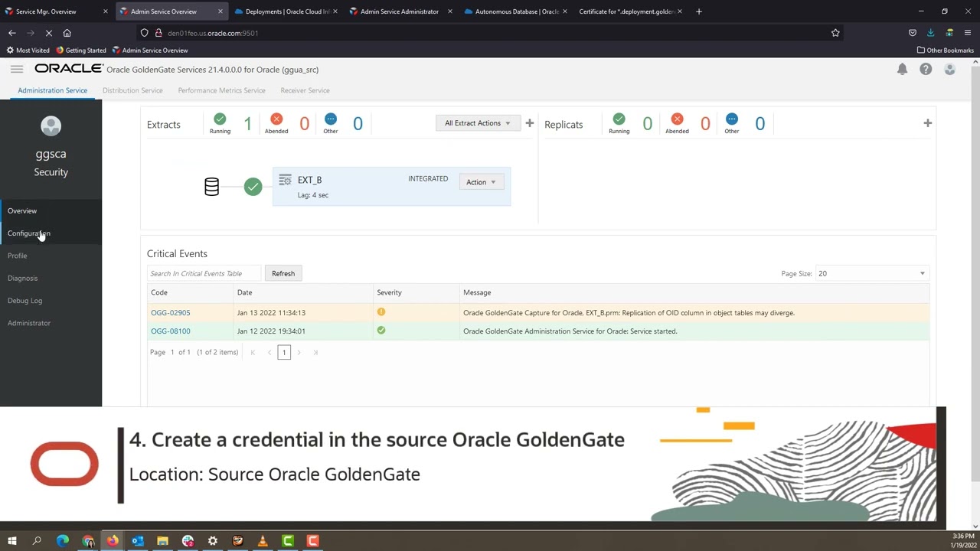Open Other Bookmarks folder

click(945, 51)
